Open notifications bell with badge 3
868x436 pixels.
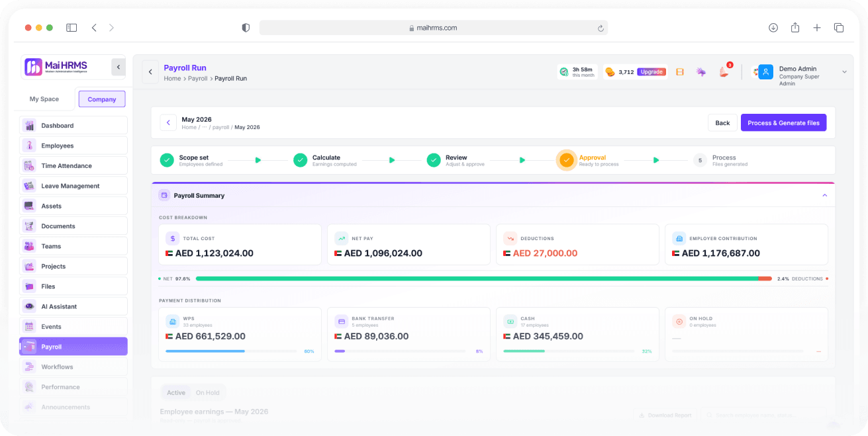(724, 72)
